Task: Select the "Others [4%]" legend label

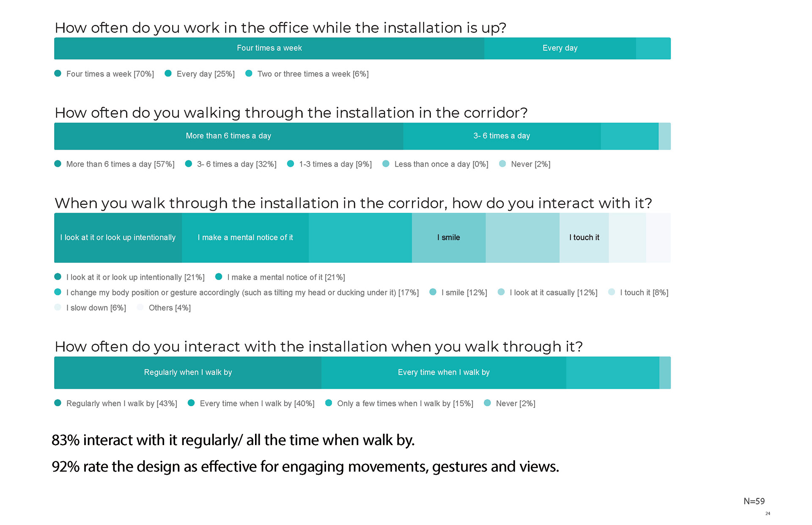Action: (x=170, y=308)
